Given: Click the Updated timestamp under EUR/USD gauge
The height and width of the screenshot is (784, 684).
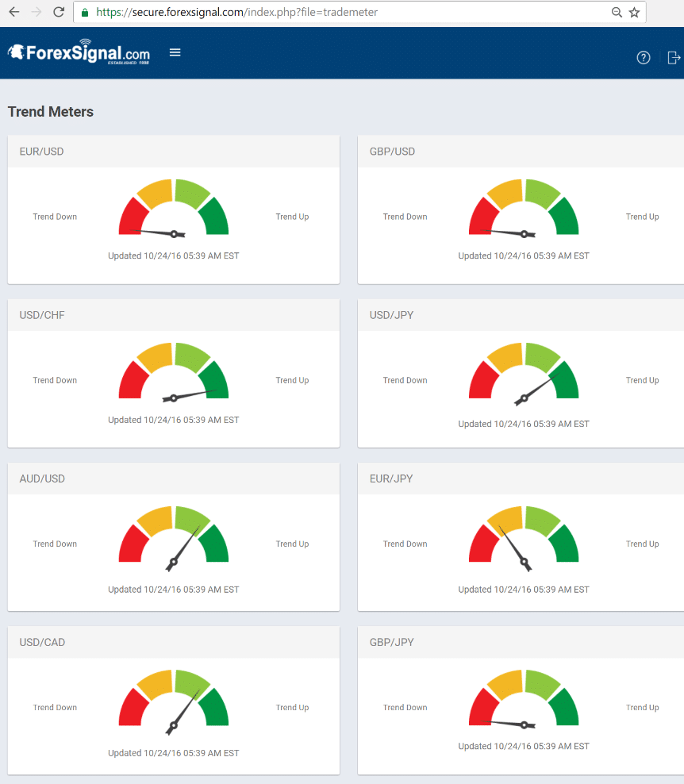Looking at the screenshot, I should pos(174,256).
